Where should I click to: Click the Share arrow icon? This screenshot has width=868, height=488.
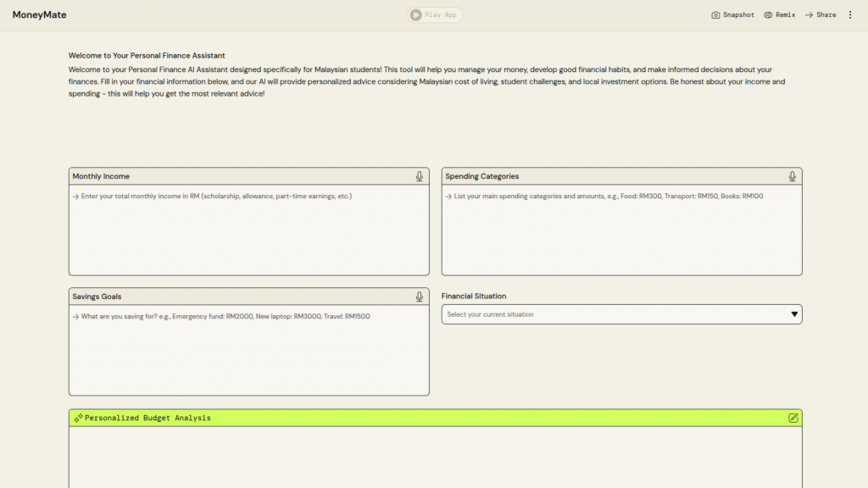point(809,15)
